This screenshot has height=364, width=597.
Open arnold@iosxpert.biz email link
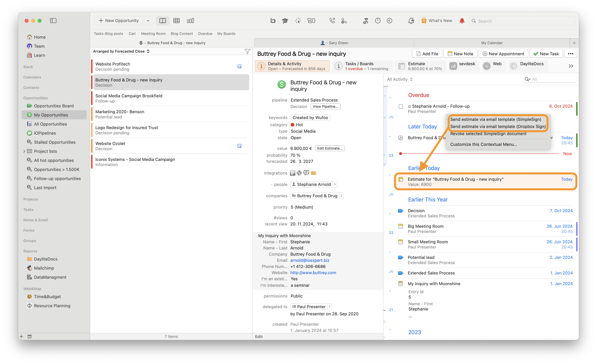310,260
